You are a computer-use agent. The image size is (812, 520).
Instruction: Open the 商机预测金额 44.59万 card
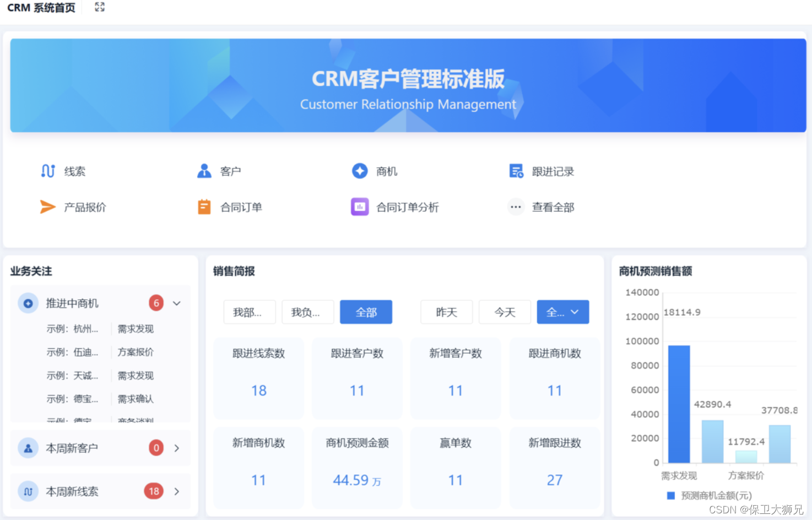[357, 468]
